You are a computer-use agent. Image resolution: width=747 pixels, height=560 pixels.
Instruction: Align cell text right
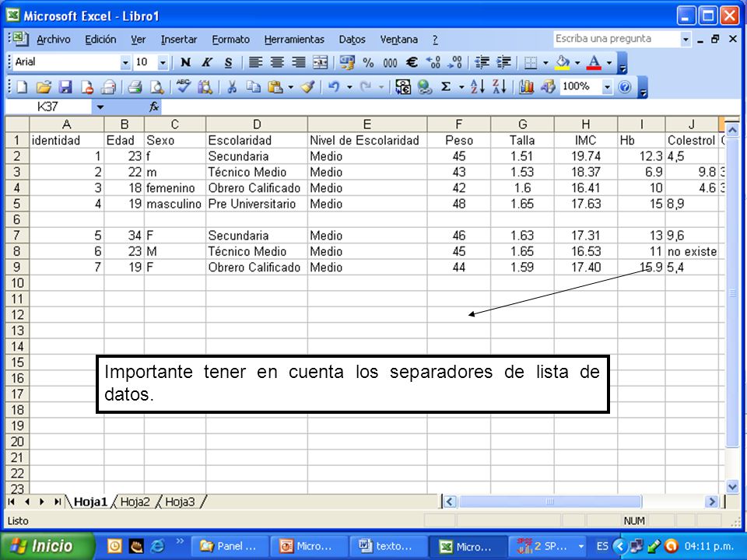click(298, 62)
